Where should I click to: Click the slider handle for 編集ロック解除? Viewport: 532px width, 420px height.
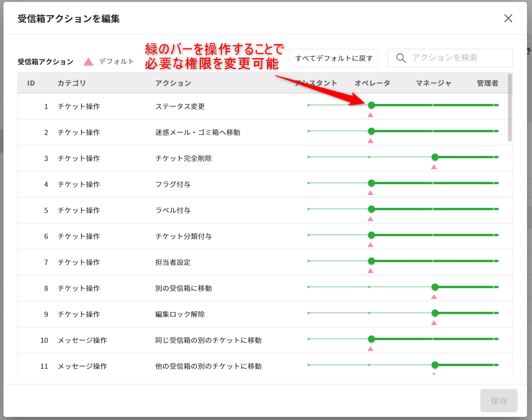tap(435, 313)
